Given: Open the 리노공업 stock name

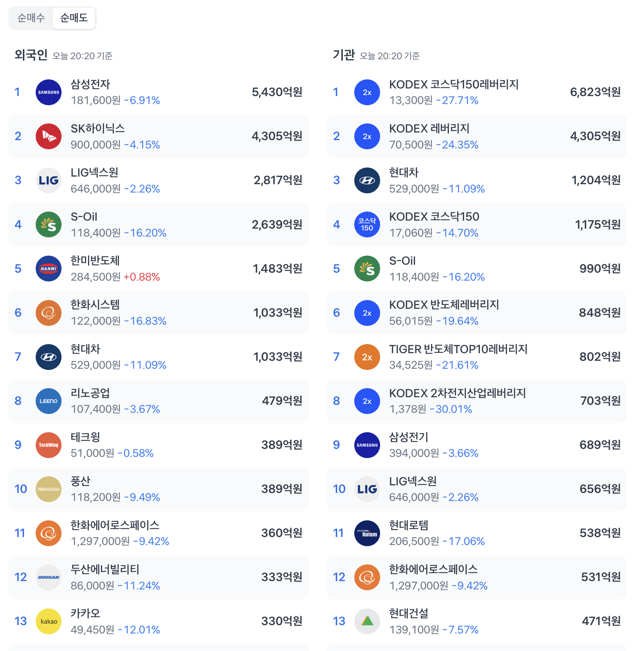Looking at the screenshot, I should (x=90, y=393).
